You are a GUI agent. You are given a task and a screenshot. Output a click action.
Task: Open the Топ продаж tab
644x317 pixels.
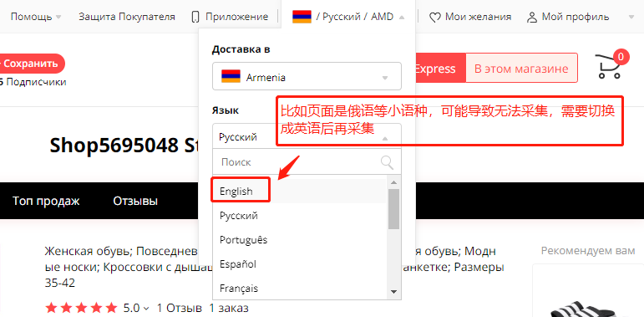point(46,201)
